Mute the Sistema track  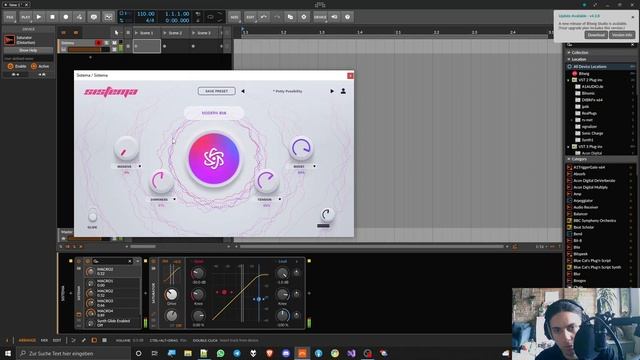pos(114,42)
